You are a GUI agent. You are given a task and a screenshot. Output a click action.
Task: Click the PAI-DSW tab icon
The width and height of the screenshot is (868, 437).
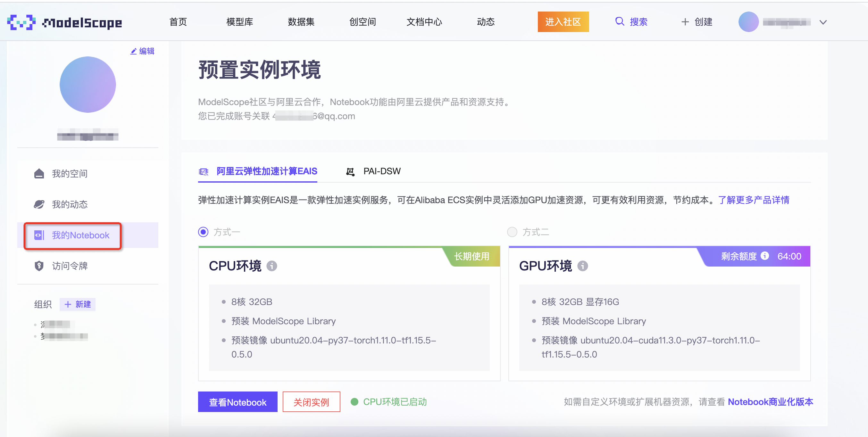(350, 172)
